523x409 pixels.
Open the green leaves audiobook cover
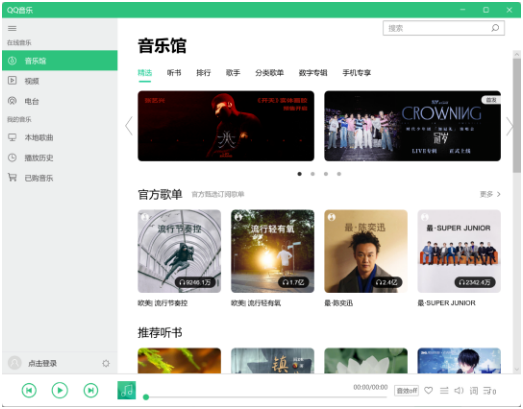pos(179,361)
